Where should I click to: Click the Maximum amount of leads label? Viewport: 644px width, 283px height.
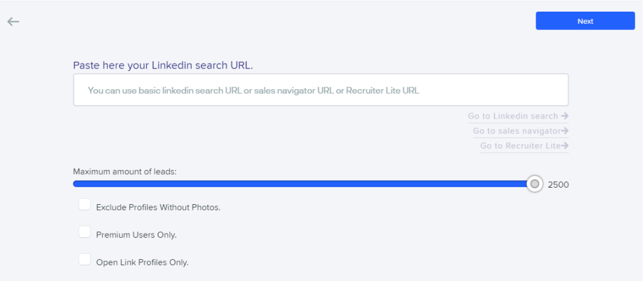[x=125, y=171]
